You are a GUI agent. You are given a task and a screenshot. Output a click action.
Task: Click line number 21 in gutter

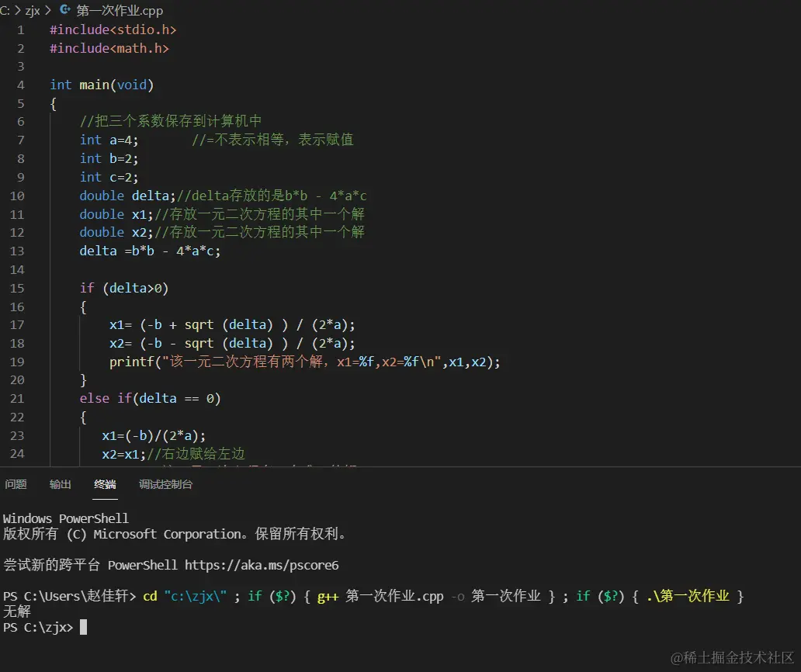pos(17,398)
